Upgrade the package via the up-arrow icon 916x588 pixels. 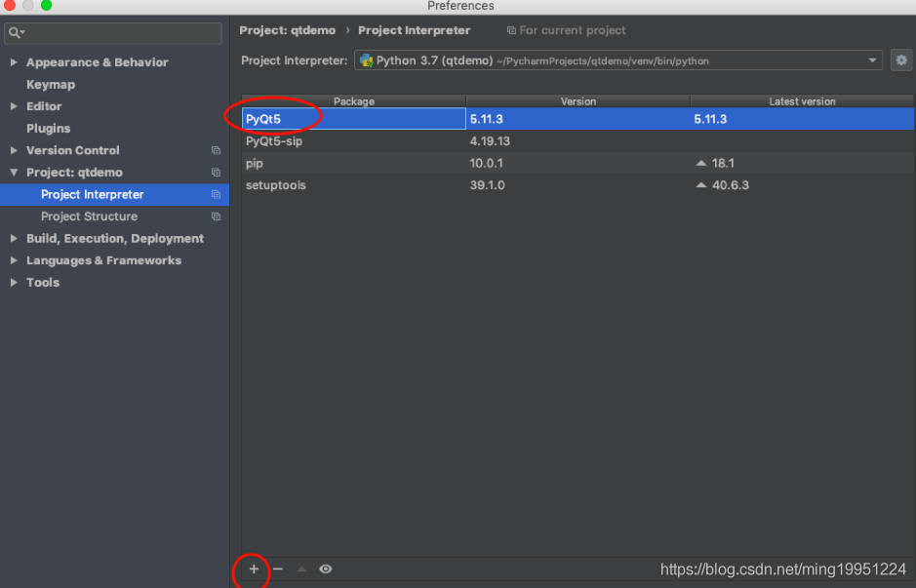pyautogui.click(x=301, y=569)
